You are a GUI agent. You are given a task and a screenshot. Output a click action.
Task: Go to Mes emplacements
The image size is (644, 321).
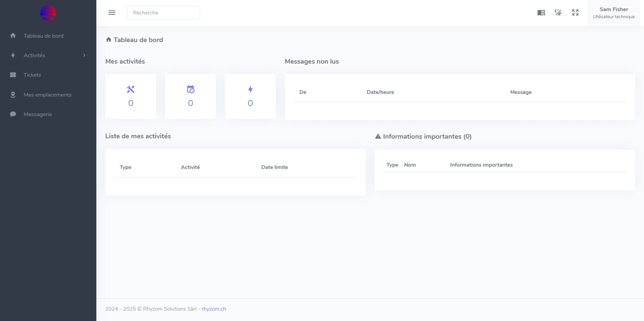(x=47, y=95)
